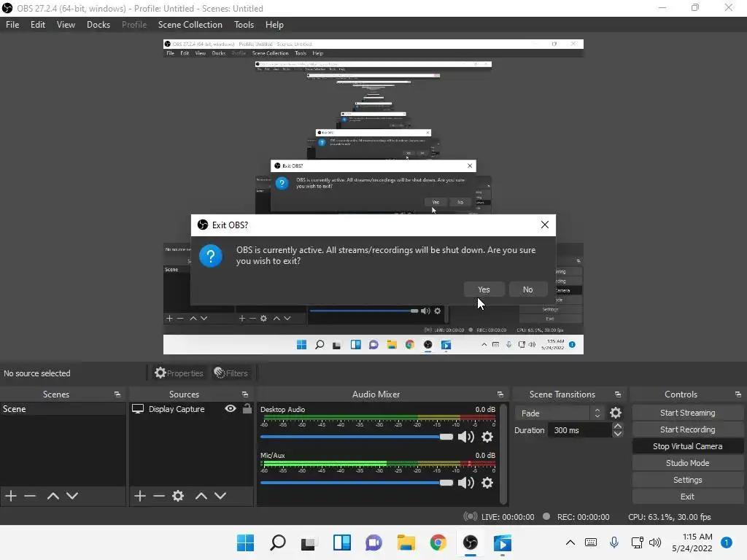Open the Help menu
747x560 pixels.
click(274, 25)
